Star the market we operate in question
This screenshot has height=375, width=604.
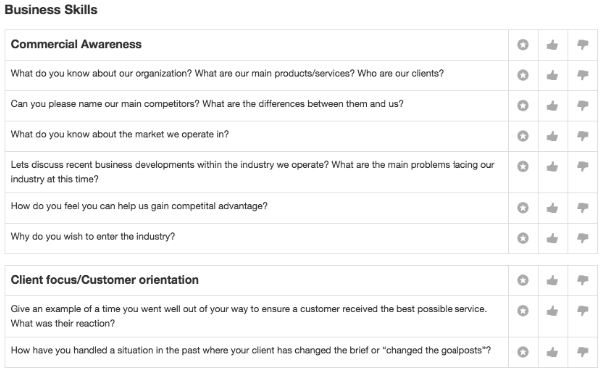click(x=523, y=136)
